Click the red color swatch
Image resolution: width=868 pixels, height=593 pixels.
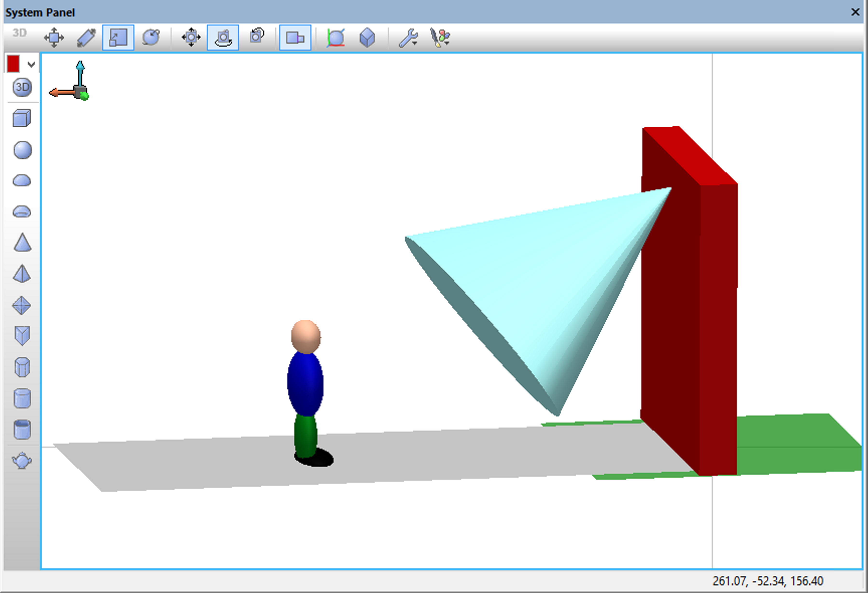(x=13, y=64)
